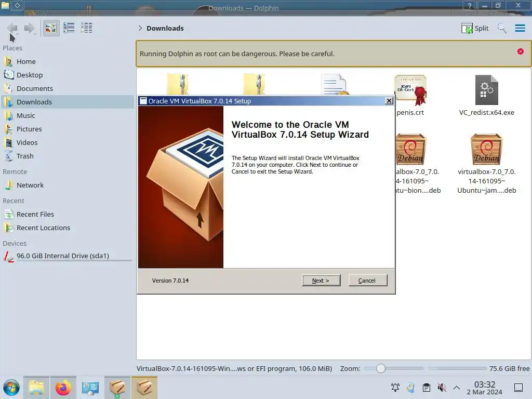Select the VirtualBox bionic .deb package icon
This screenshot has height=399, width=532.
pyautogui.click(x=411, y=149)
